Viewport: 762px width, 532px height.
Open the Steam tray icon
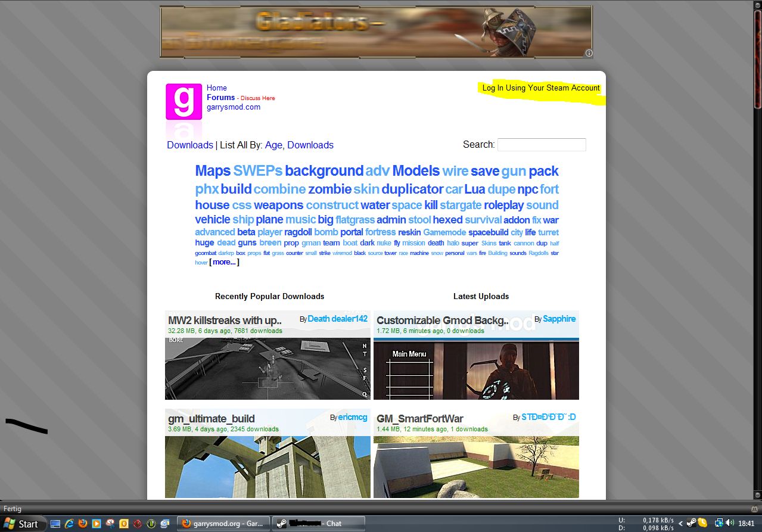tap(691, 523)
